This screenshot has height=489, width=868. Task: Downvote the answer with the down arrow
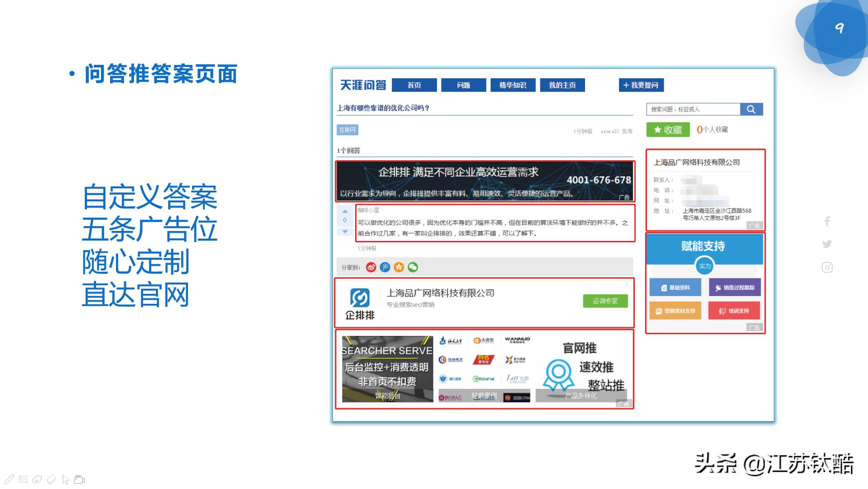[344, 232]
